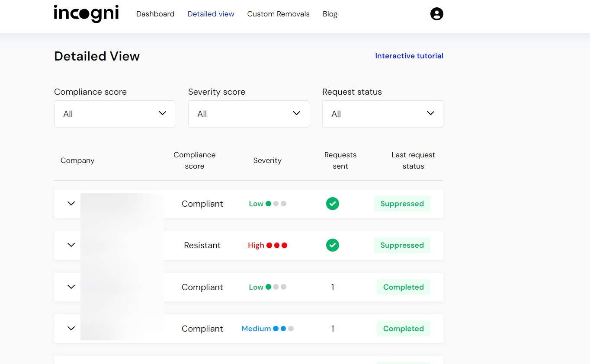Expand the Resistant company row
Viewport: 590px width, 364px height.
71,245
